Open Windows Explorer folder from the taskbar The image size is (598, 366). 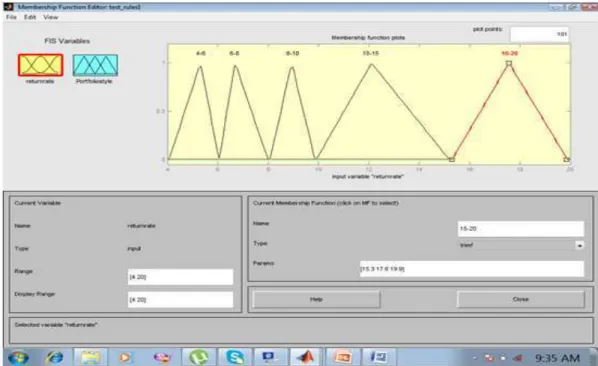[90, 357]
